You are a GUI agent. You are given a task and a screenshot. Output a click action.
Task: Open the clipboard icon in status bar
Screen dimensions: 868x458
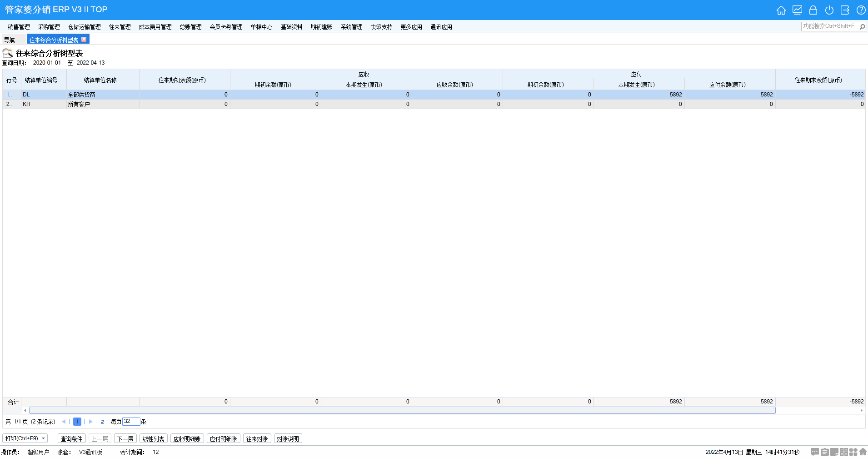pyautogui.click(x=825, y=452)
